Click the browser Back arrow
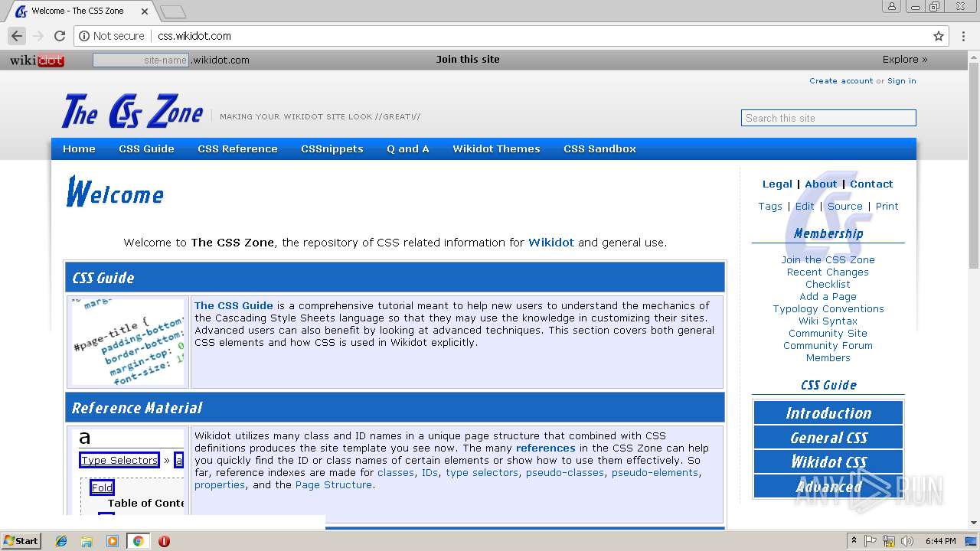This screenshot has height=551, width=980. click(17, 36)
